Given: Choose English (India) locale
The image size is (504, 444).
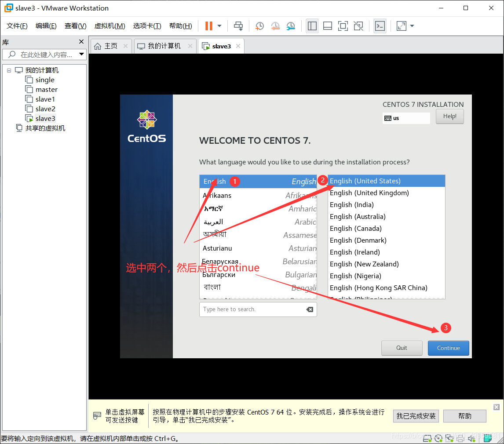Looking at the screenshot, I should 387,205.
